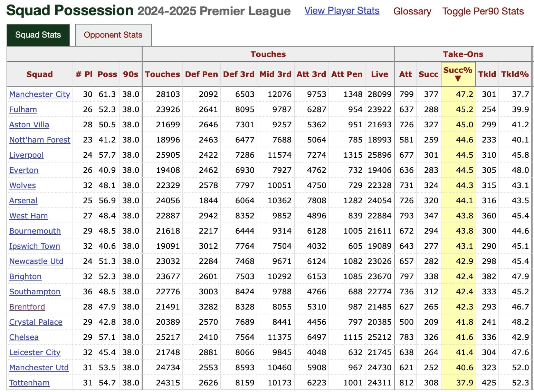Image resolution: width=534 pixels, height=392 pixels.
Task: Sort by Touches column header
Action: click(x=162, y=74)
